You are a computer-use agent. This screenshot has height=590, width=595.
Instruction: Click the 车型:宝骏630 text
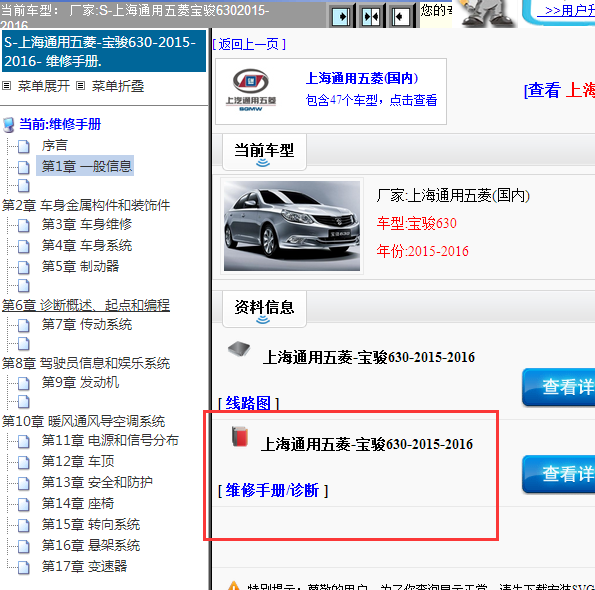[x=417, y=223]
